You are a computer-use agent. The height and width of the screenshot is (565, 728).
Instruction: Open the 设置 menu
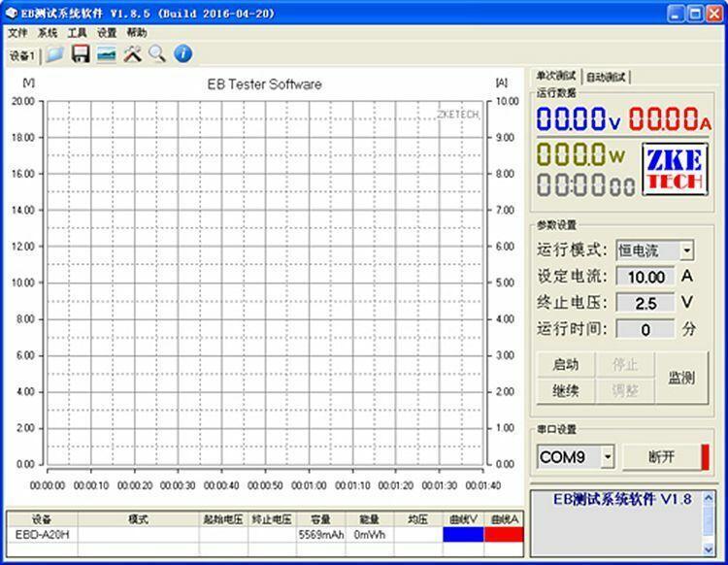107,33
